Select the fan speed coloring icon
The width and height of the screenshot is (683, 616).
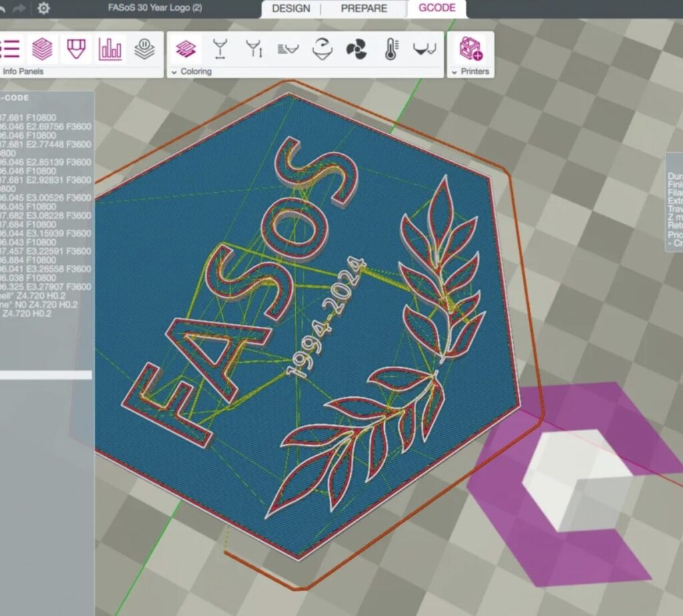click(x=356, y=49)
